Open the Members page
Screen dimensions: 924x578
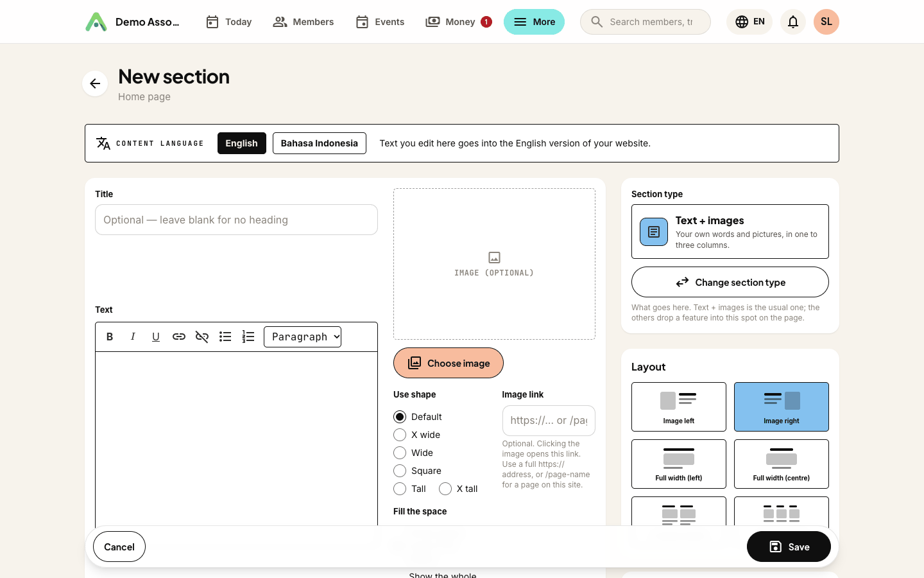point(304,22)
